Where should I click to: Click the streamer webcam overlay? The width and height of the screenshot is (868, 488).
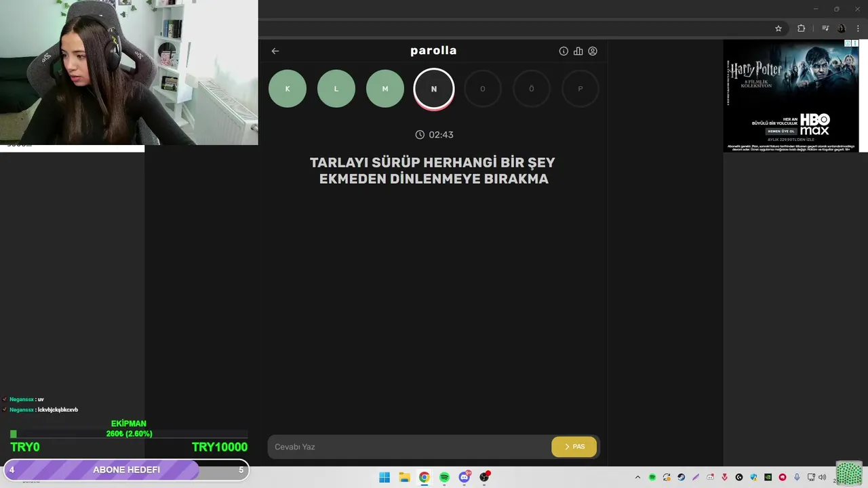click(129, 73)
